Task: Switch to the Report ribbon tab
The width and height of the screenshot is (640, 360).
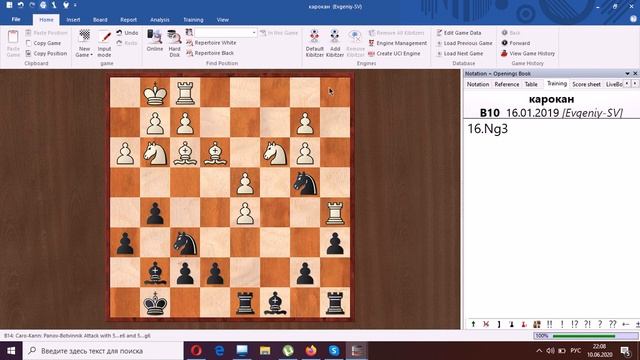Action: click(129, 20)
